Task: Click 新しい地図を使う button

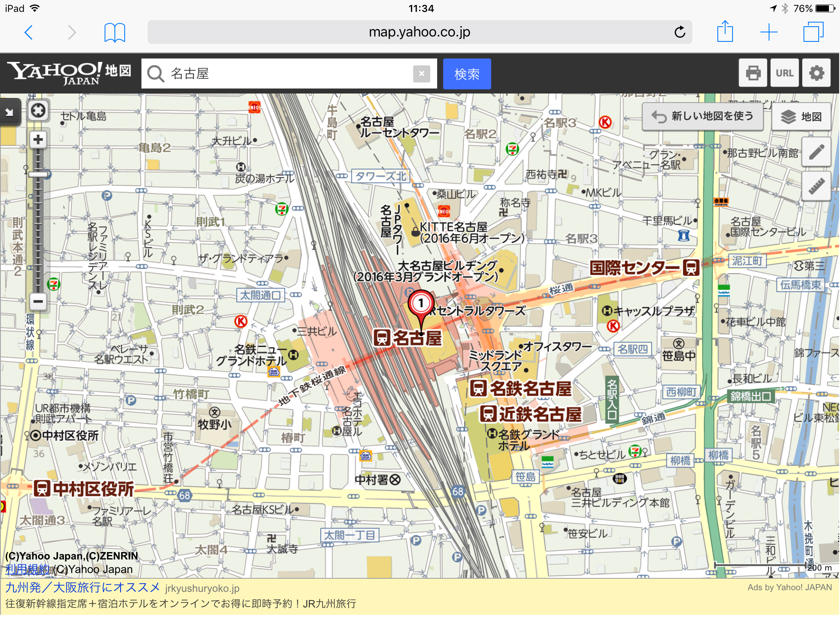Action: pos(703,116)
